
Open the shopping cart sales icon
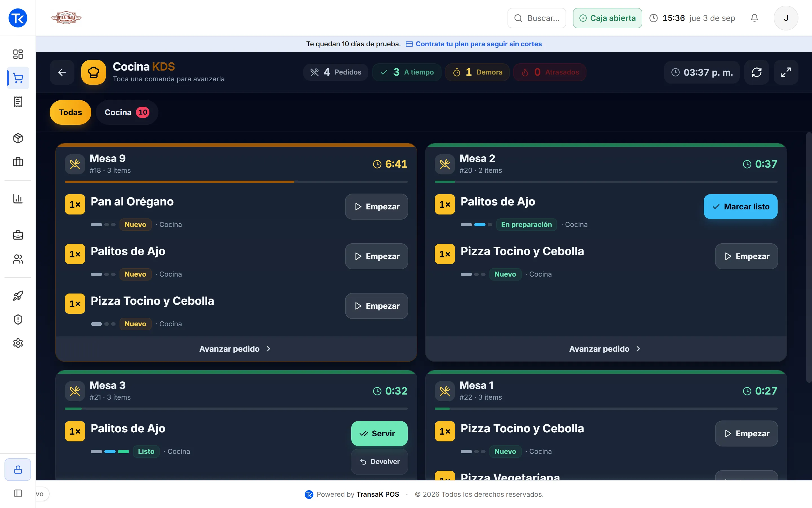pyautogui.click(x=18, y=78)
